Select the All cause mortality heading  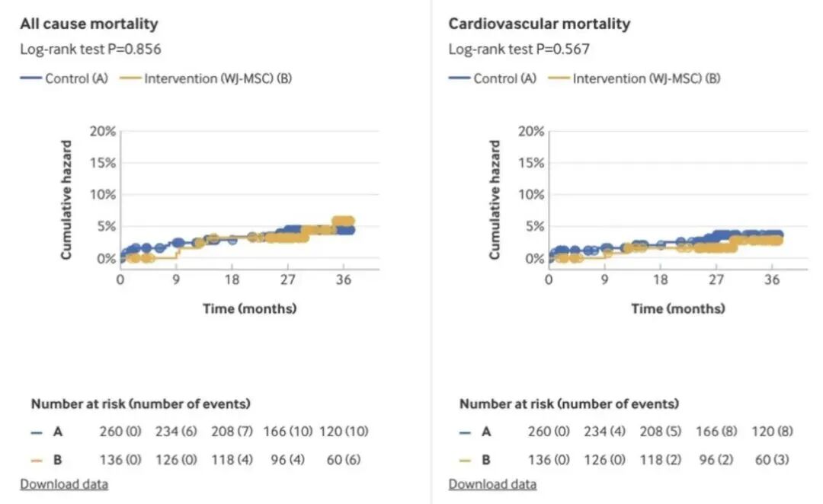89,24
